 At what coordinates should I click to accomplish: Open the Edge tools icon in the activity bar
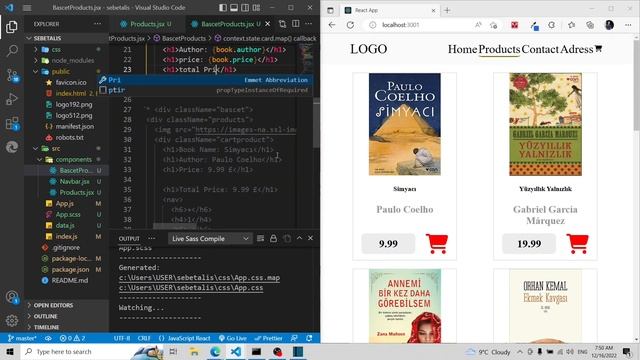[x=12, y=147]
